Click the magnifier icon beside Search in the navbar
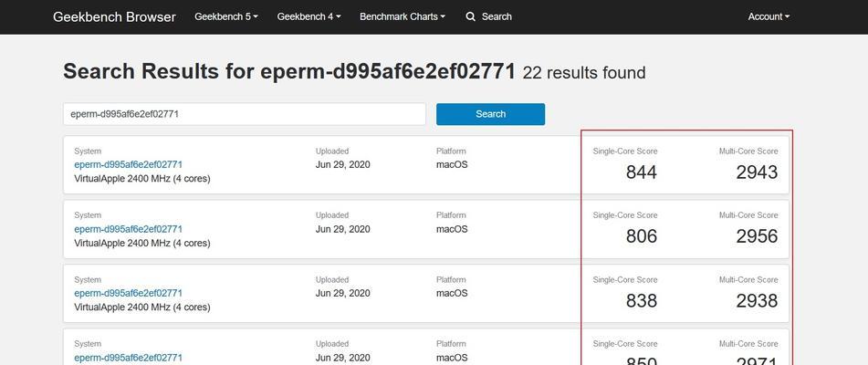Screen dimensions: 868x365 point(471,16)
